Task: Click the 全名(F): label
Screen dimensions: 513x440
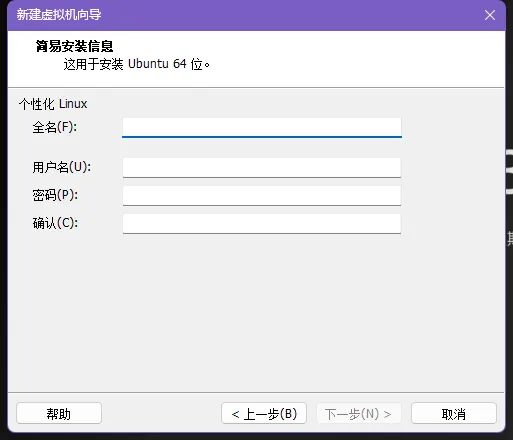Action: click(55, 127)
